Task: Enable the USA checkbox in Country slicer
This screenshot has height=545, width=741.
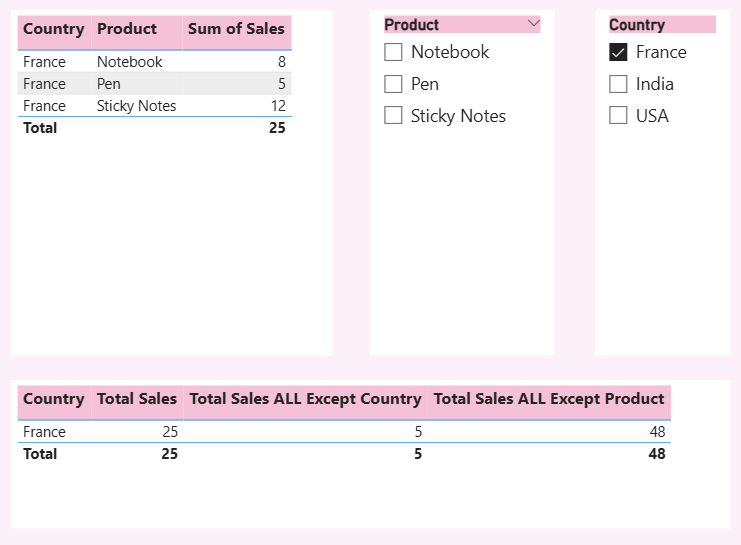Action: point(618,116)
